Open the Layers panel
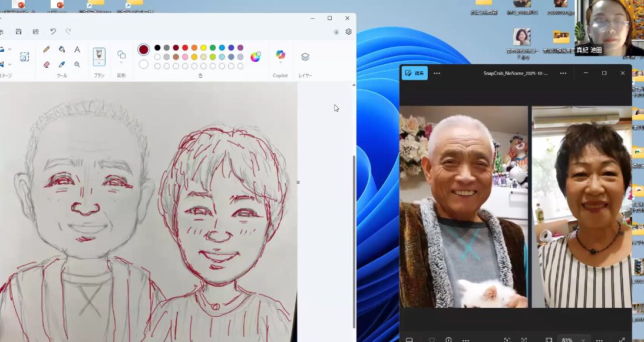Image resolution: width=644 pixels, height=342 pixels. click(x=305, y=57)
